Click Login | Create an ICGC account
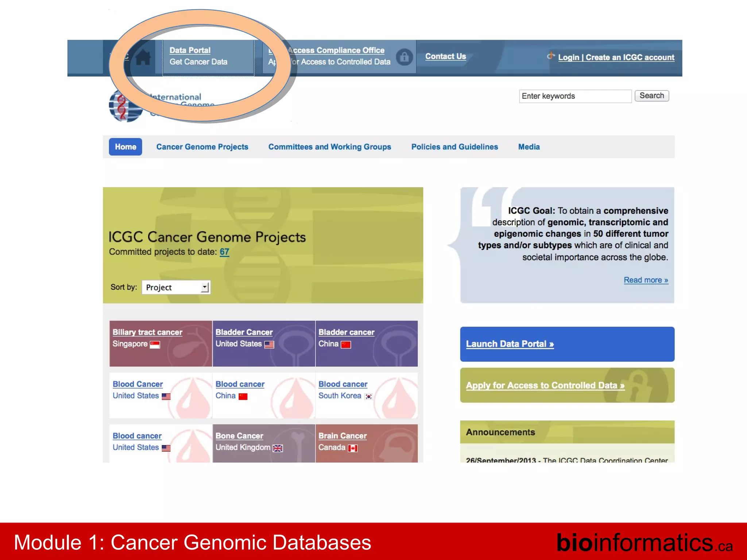 [616, 57]
